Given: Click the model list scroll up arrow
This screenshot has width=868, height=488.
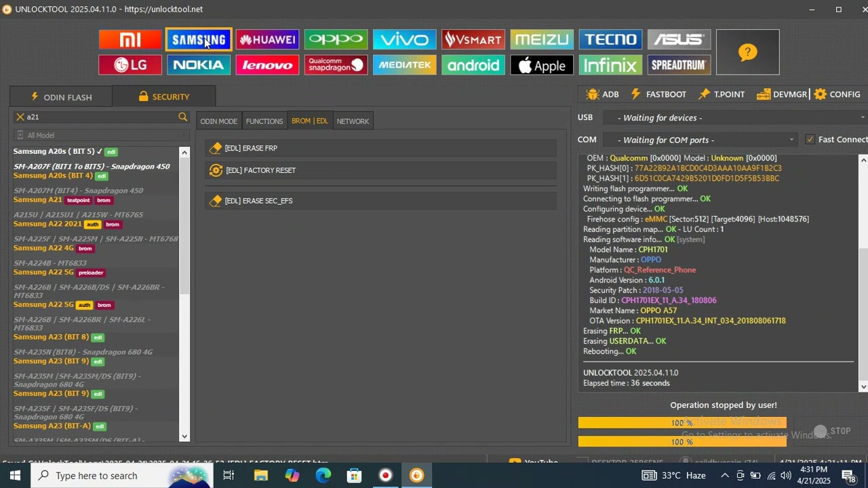Looking at the screenshot, I should (x=184, y=152).
